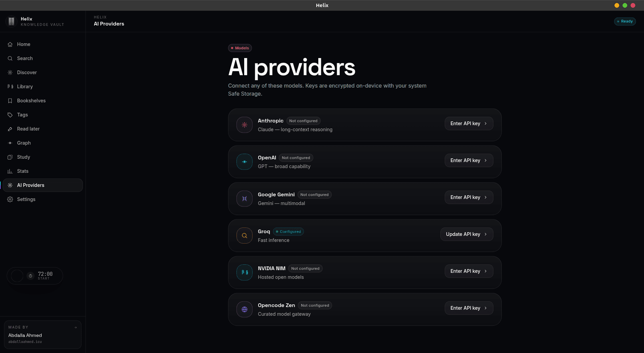Click the round button beside the timer
Image resolution: width=644 pixels, height=353 pixels.
tap(17, 276)
